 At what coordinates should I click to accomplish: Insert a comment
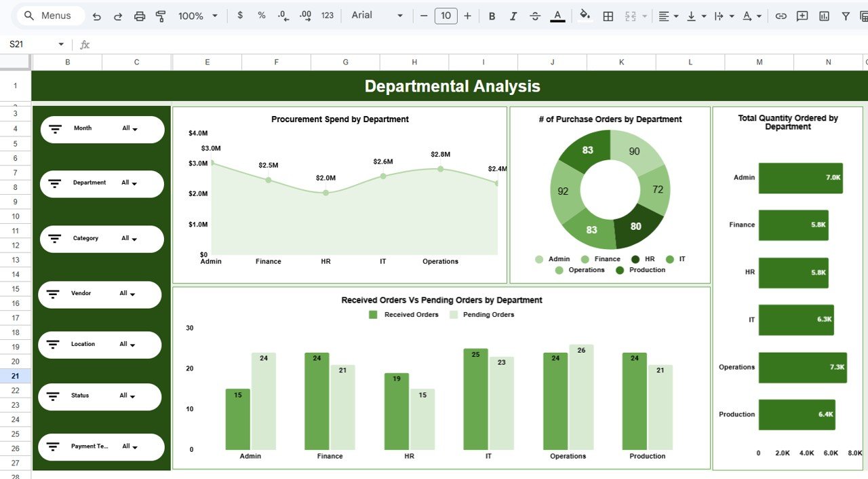pyautogui.click(x=802, y=15)
